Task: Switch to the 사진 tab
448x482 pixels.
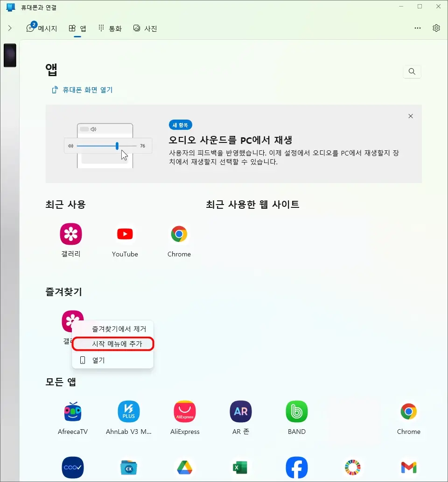Action: 145,28
